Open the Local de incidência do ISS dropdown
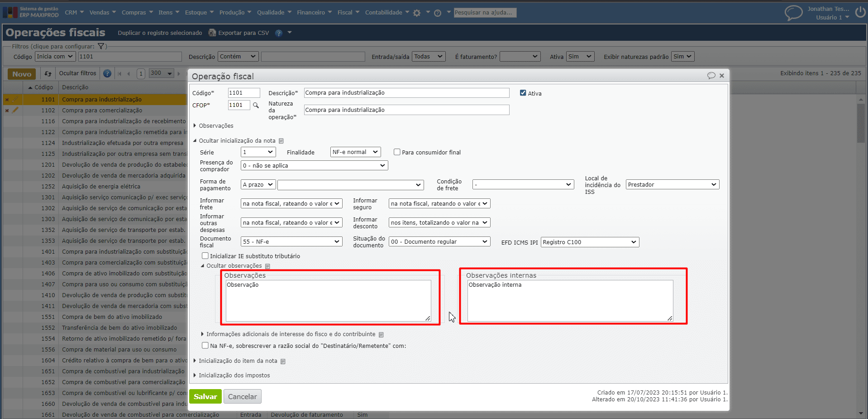This screenshot has height=419, width=868. [x=672, y=184]
